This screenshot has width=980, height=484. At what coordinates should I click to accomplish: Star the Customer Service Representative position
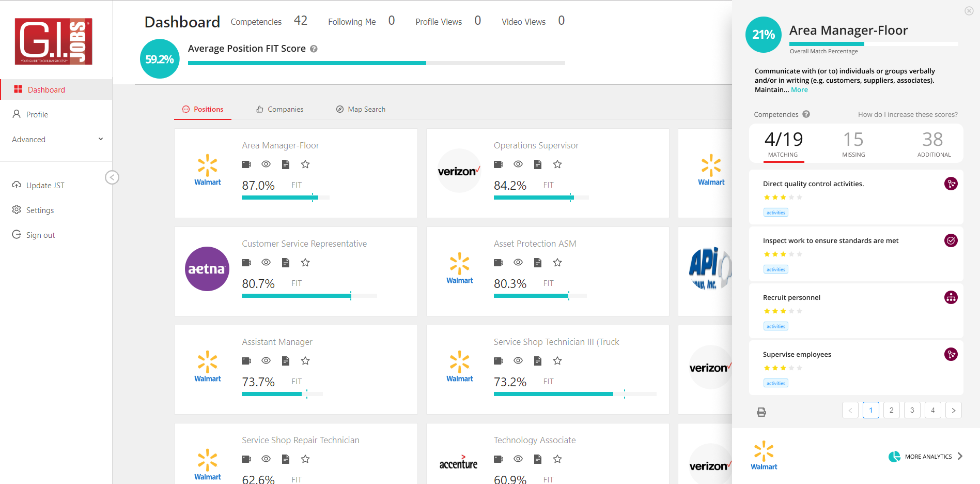pos(305,263)
